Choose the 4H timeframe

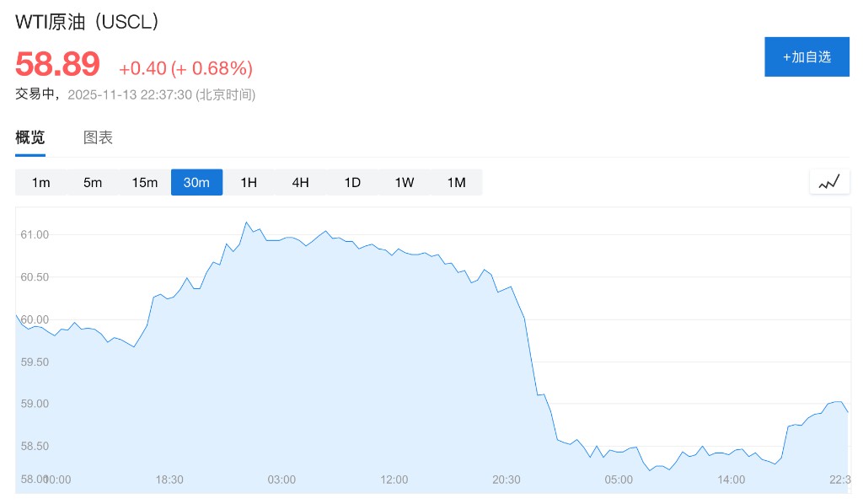pos(301,183)
